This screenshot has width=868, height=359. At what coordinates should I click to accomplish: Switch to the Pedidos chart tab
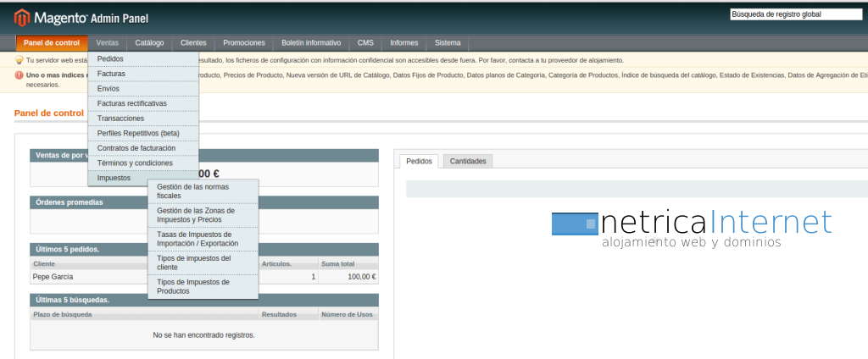point(419,161)
